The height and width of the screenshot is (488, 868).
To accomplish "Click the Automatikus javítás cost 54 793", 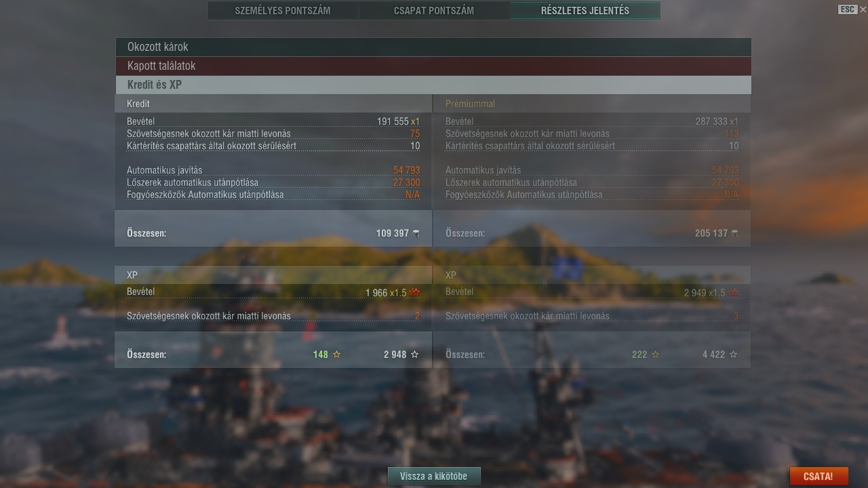I will tap(406, 170).
